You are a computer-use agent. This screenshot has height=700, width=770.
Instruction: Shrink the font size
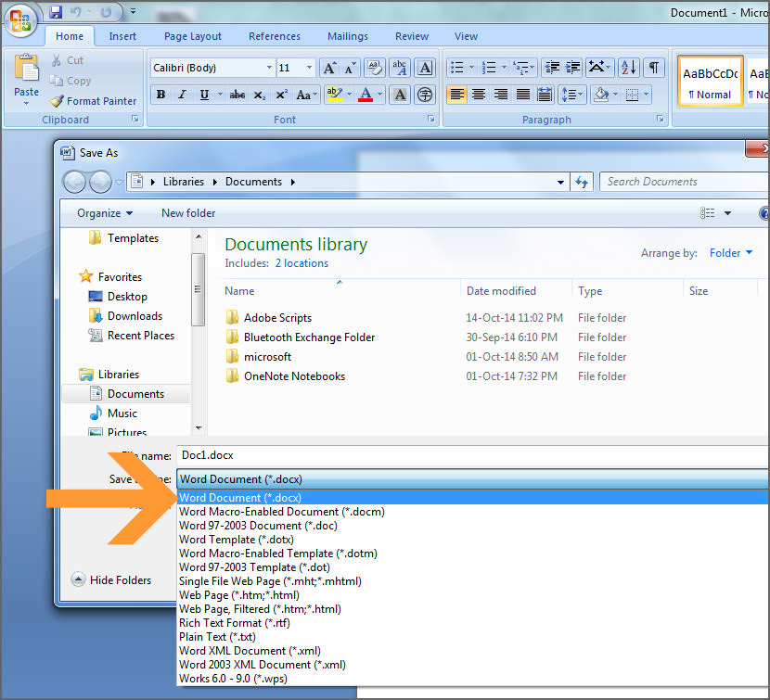(x=350, y=68)
